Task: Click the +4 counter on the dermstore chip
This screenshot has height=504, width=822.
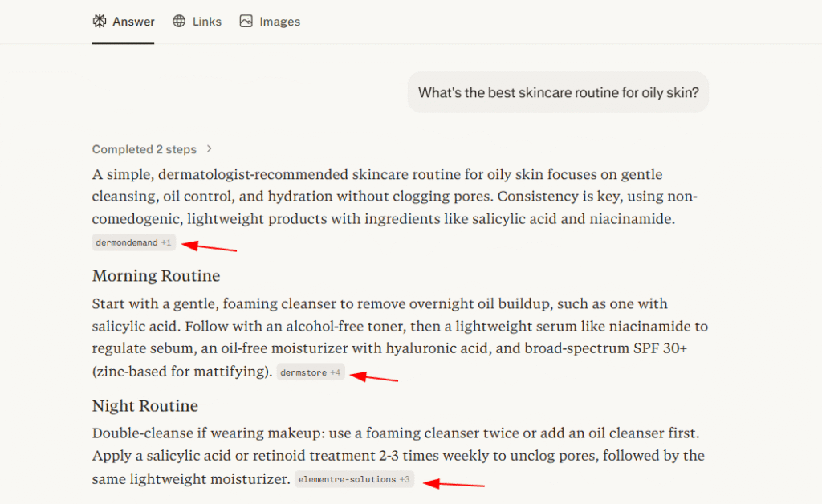Action: point(336,372)
